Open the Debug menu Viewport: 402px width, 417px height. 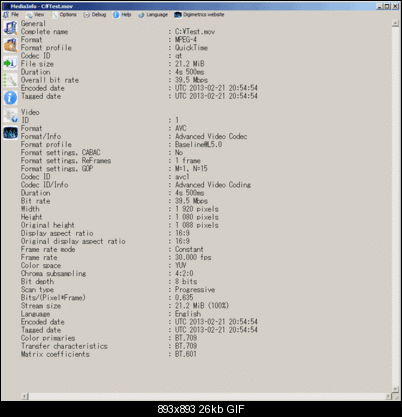tap(95, 15)
